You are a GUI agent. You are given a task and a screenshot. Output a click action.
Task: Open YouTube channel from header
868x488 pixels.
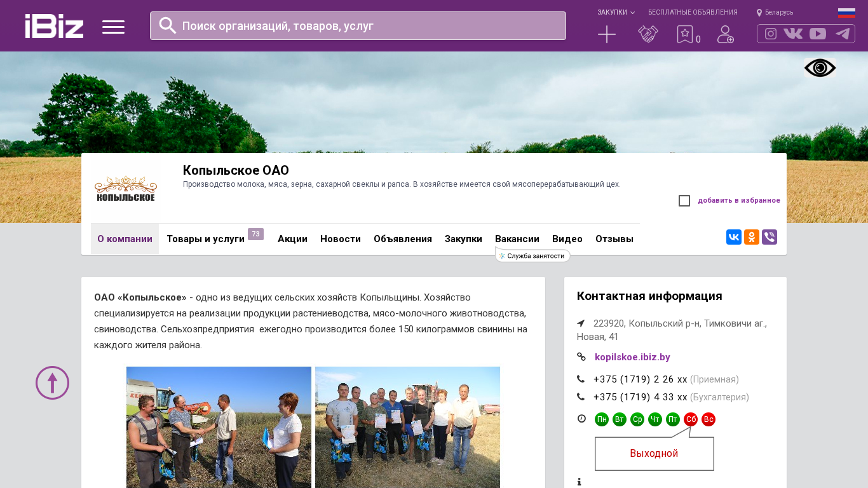(818, 34)
